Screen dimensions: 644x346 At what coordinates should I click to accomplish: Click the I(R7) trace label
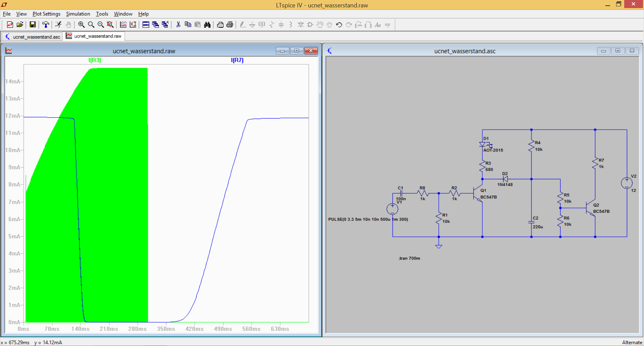237,60
